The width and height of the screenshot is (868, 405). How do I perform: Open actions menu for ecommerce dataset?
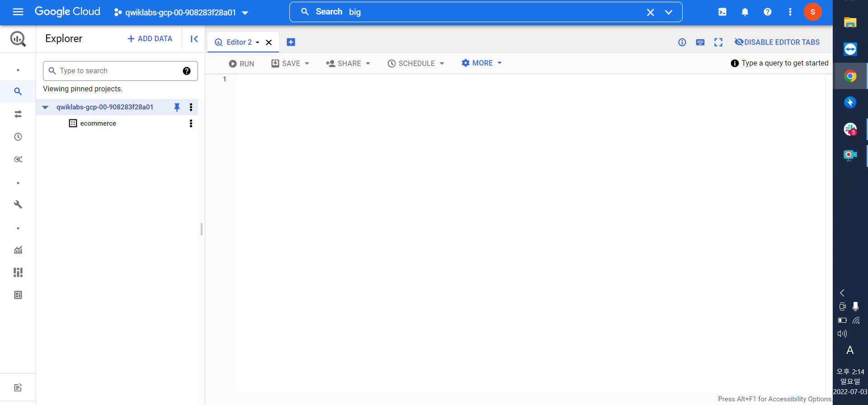pos(191,123)
